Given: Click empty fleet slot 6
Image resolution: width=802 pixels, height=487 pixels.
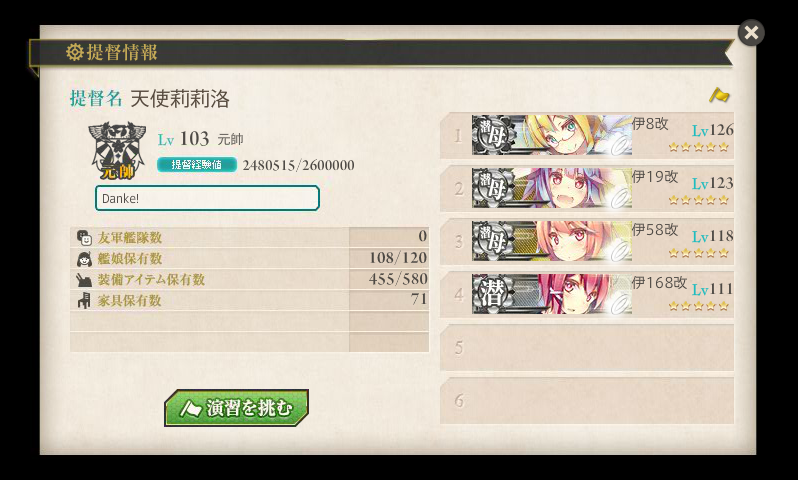Looking at the screenshot, I should 587,401.
